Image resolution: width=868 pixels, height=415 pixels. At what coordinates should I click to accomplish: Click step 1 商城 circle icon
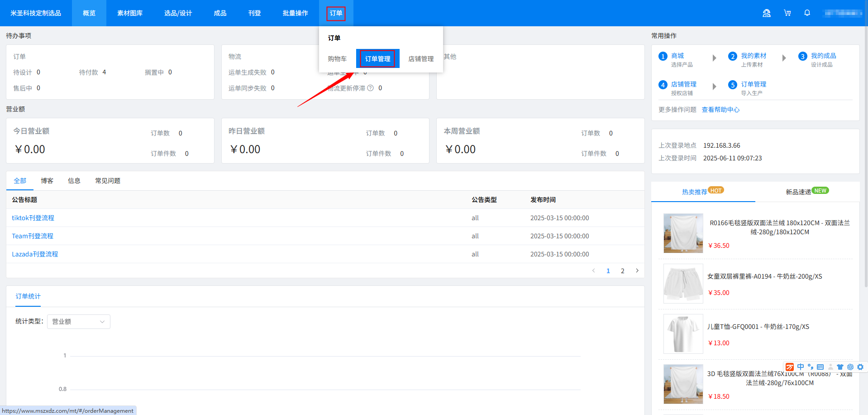[663, 56]
